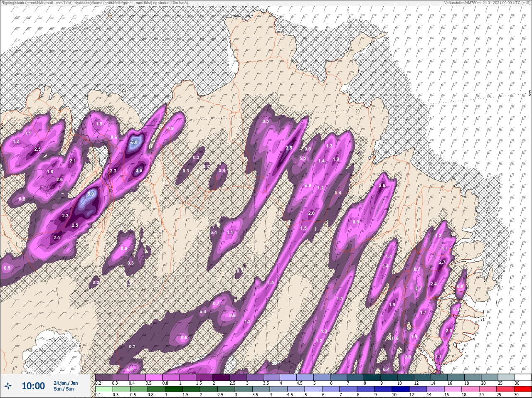Click the '0.2' label on the upper legend scale
The width and height of the screenshot is (532, 398).
(98, 383)
